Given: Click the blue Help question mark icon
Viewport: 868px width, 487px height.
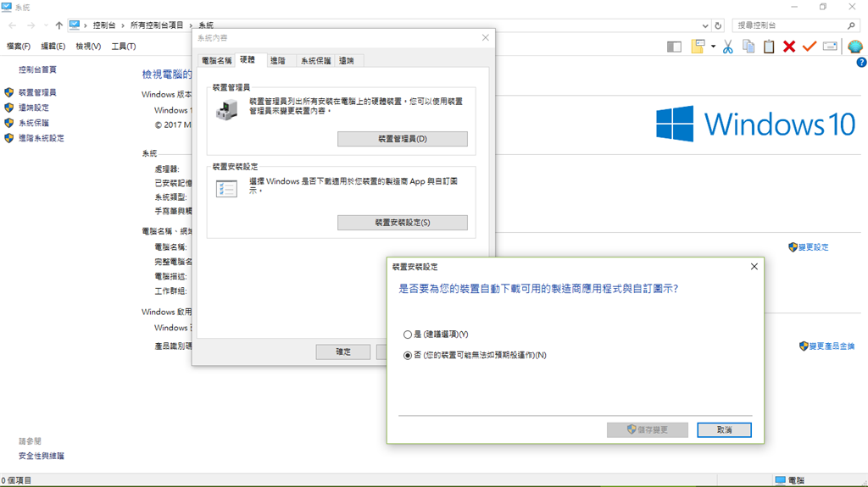Looking at the screenshot, I should point(861,63).
